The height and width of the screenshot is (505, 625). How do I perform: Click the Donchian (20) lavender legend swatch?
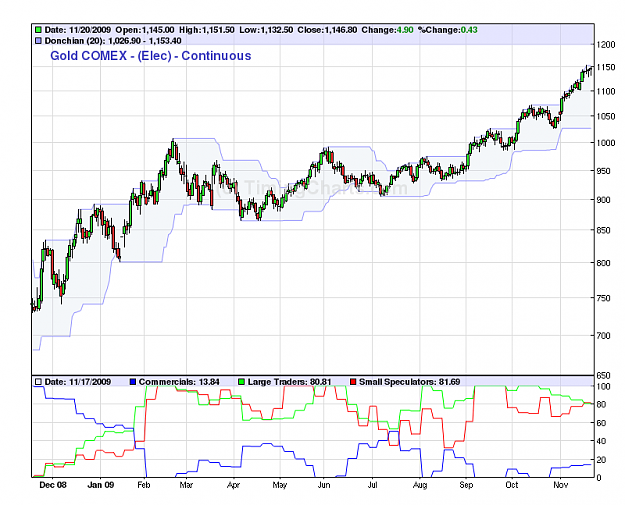coord(38,41)
